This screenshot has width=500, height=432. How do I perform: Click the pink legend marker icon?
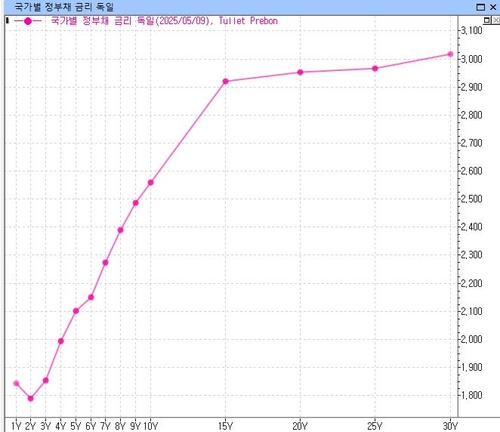pyautogui.click(x=28, y=21)
